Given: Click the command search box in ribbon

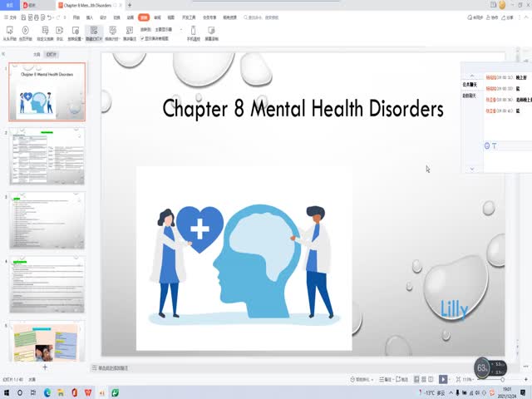Looking at the screenshot, I should pos(261,17).
